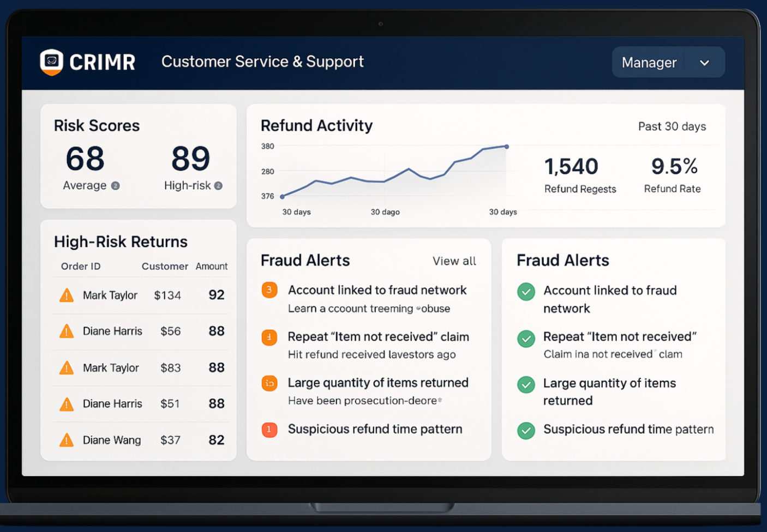Click risk score 82 for Diane Wang
767x532 pixels.
(217, 440)
